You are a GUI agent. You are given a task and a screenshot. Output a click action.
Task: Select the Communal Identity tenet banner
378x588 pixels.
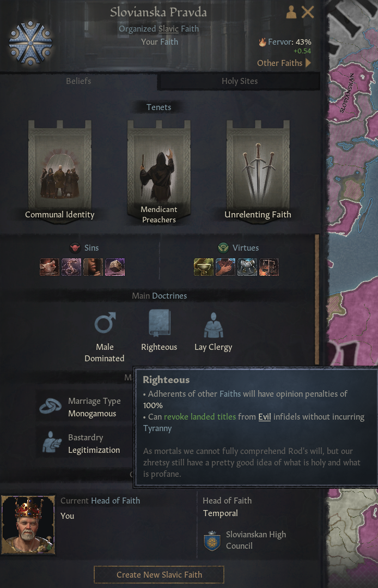pyautogui.click(x=59, y=171)
